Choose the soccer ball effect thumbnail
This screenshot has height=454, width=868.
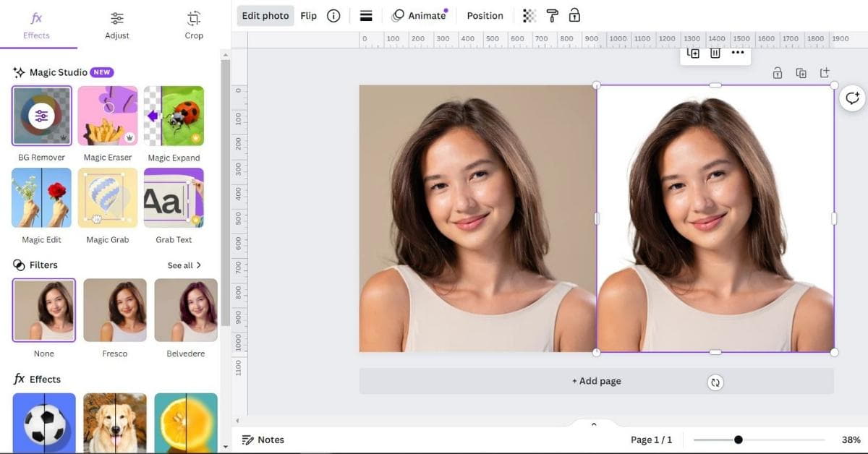point(44,423)
